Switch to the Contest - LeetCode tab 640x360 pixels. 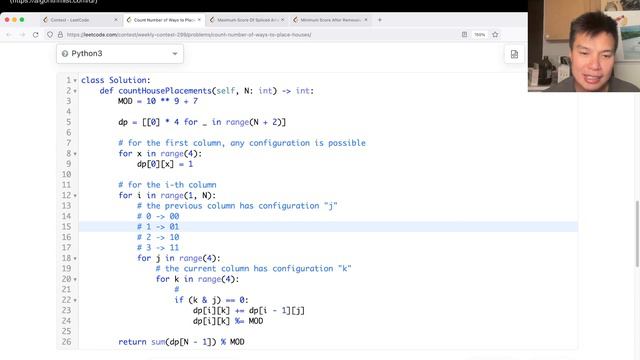click(80, 20)
